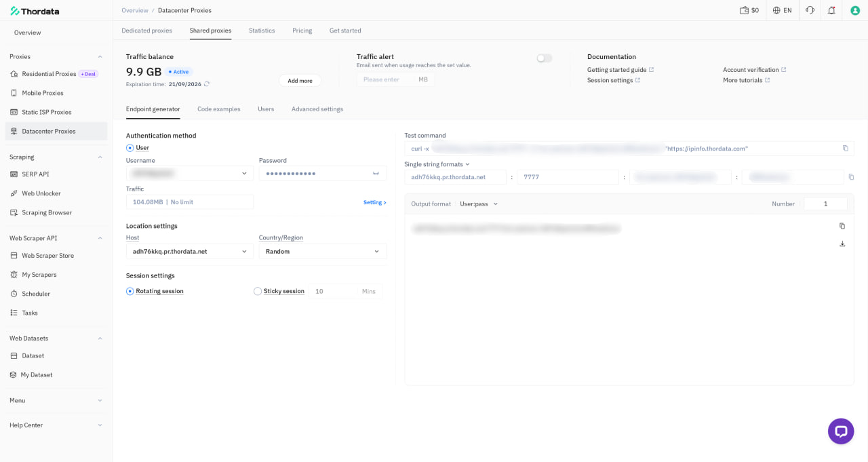The height and width of the screenshot is (462, 868).
Task: Open the Country/Region dropdown
Action: click(x=323, y=251)
